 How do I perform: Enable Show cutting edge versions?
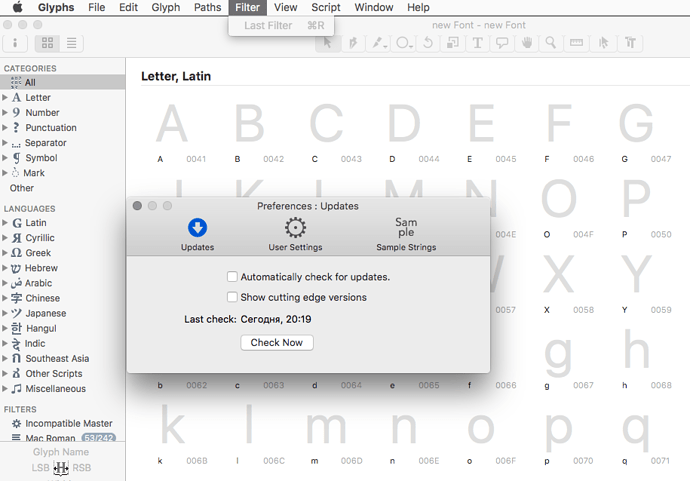[x=232, y=297]
